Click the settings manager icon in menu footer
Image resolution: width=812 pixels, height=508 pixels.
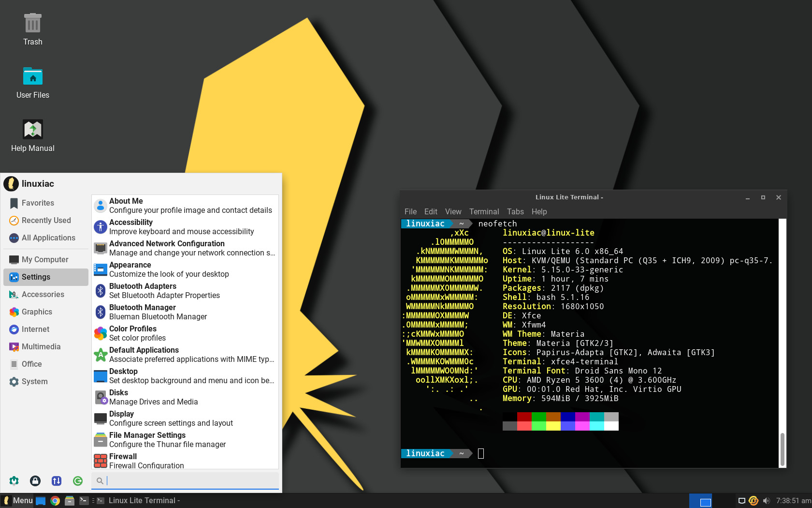tap(14, 480)
